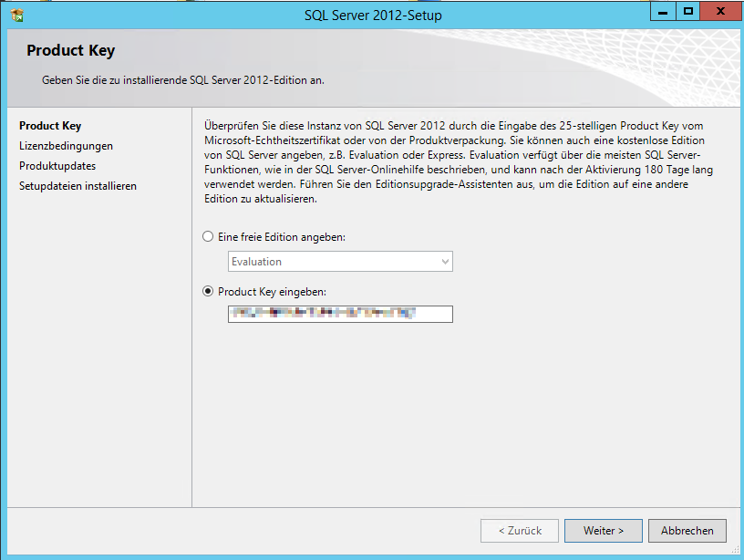744x560 pixels.
Task: Select 'Product Key eingeben' radio button
Action: point(208,292)
